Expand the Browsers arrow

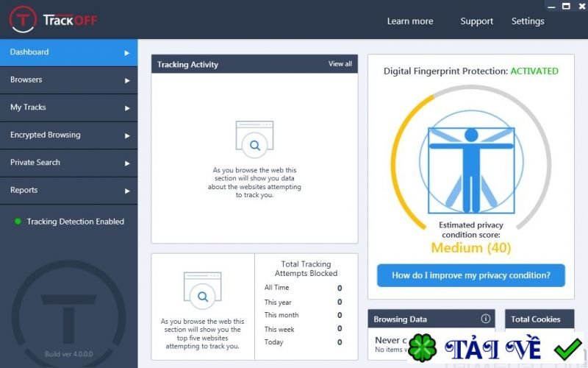coord(127,80)
